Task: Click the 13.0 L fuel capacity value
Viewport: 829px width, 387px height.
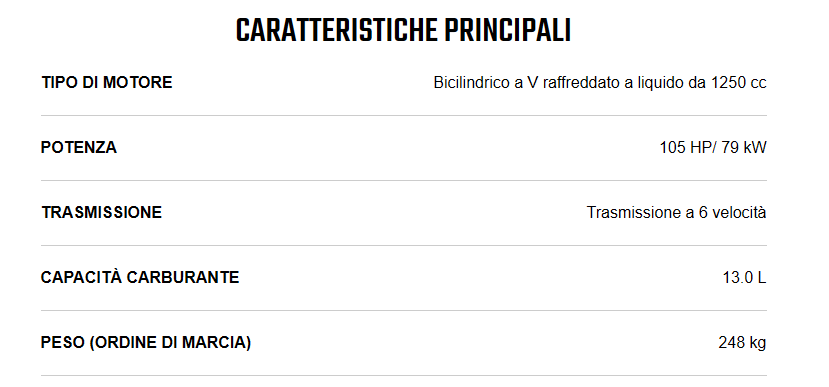Action: (x=744, y=278)
